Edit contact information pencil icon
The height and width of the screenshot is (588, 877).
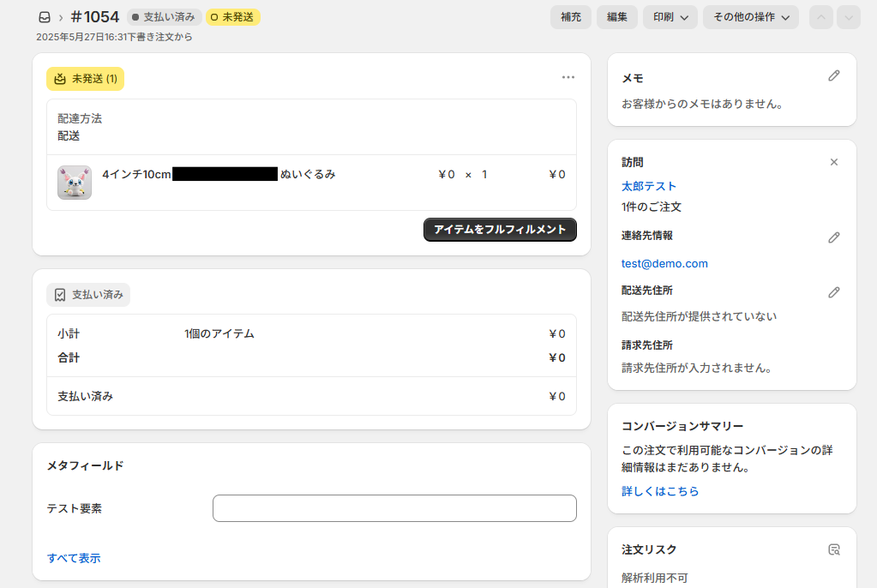pyautogui.click(x=833, y=237)
